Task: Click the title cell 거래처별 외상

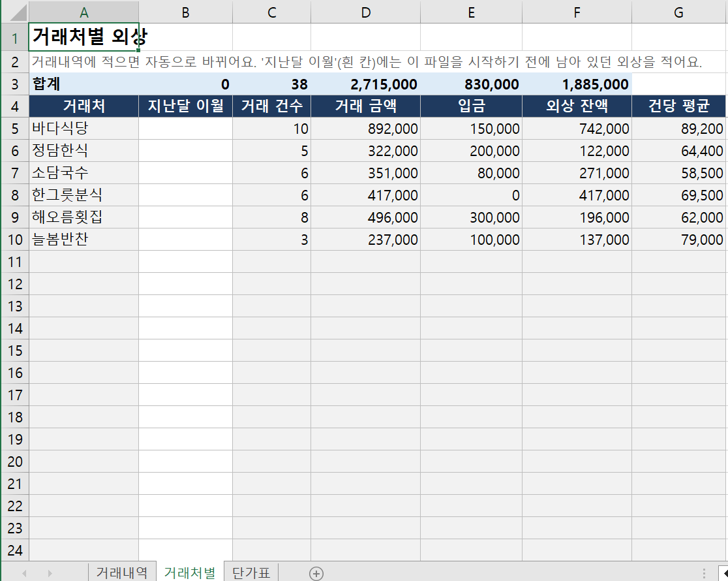Action: pyautogui.click(x=83, y=37)
